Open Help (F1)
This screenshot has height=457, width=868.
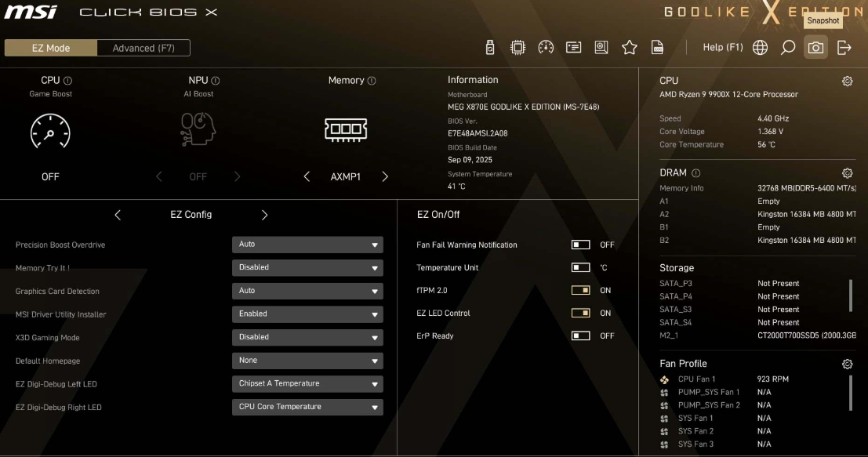722,48
